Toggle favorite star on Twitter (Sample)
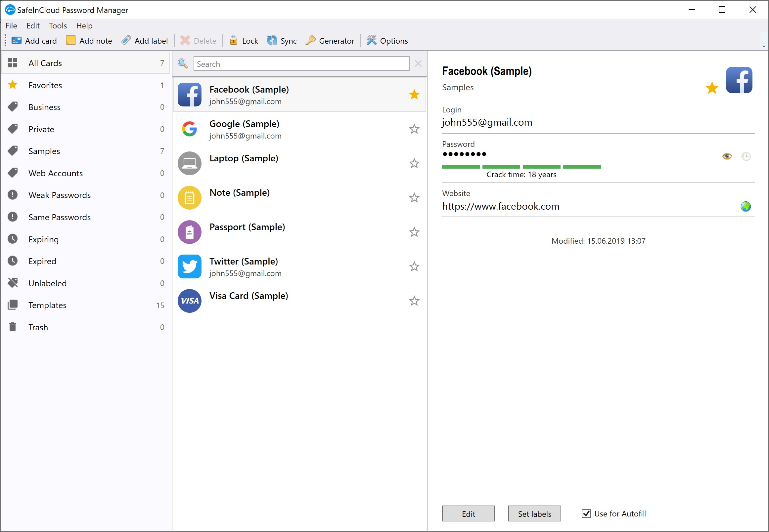 click(x=414, y=267)
